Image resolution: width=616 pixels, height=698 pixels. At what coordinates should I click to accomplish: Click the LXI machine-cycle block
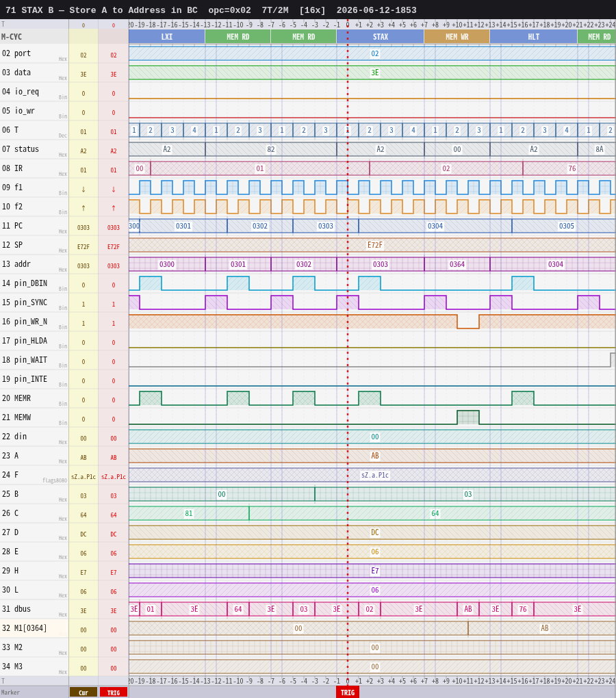tap(167, 37)
